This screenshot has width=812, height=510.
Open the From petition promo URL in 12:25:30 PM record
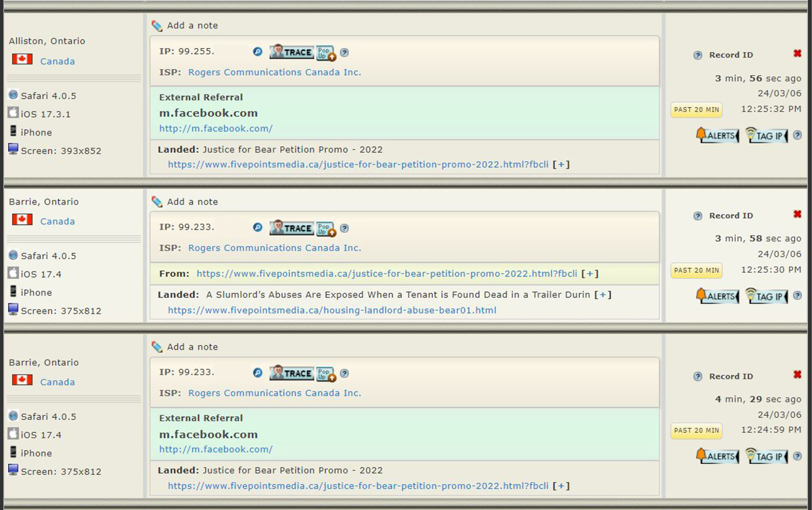[x=387, y=274]
